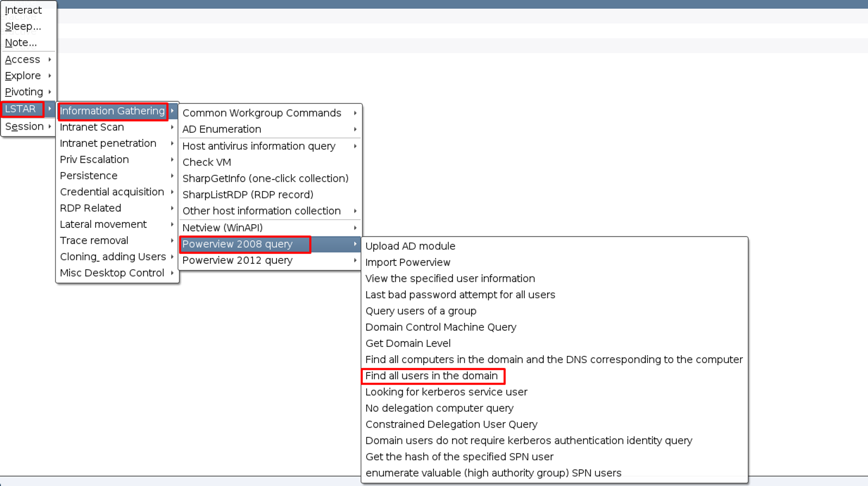This screenshot has height=486, width=868.
Task: Click Looking for kerberos service user
Action: pyautogui.click(x=446, y=392)
